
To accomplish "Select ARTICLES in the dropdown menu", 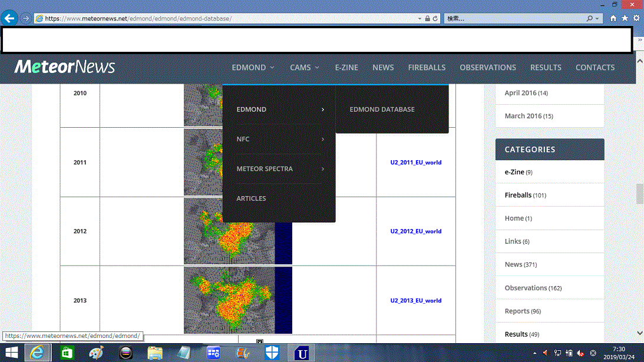I will pyautogui.click(x=252, y=198).
